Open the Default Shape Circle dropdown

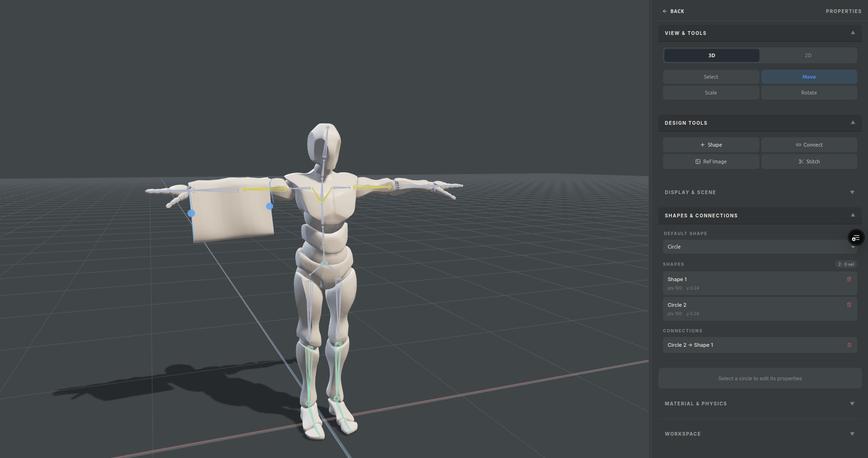pos(760,247)
